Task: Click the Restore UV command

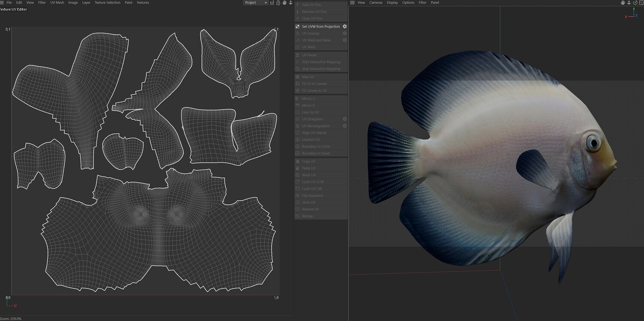Action: click(x=321, y=209)
